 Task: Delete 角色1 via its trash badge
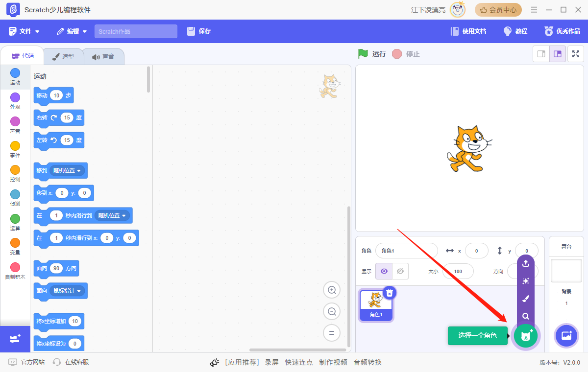point(390,292)
